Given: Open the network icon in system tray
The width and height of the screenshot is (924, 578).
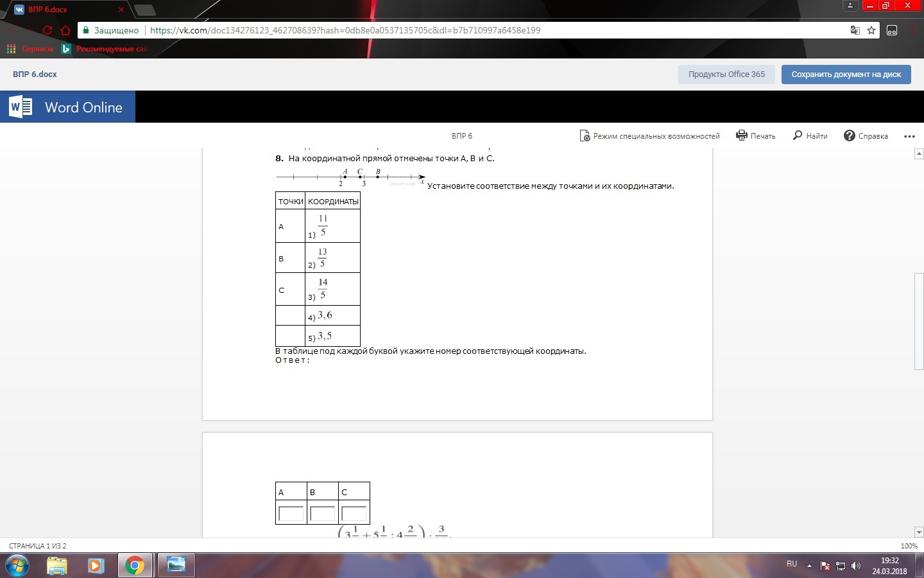Looking at the screenshot, I should coord(840,566).
